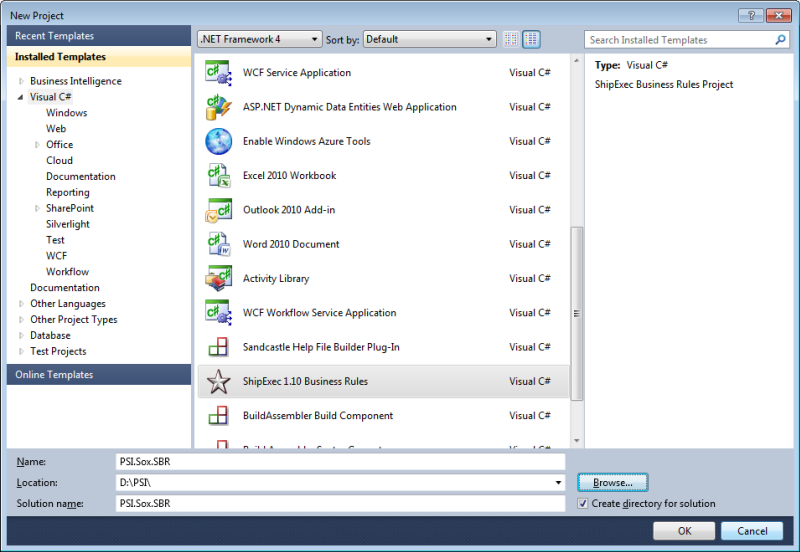
Task: Switch to medium icons list view
Action: tap(531, 40)
